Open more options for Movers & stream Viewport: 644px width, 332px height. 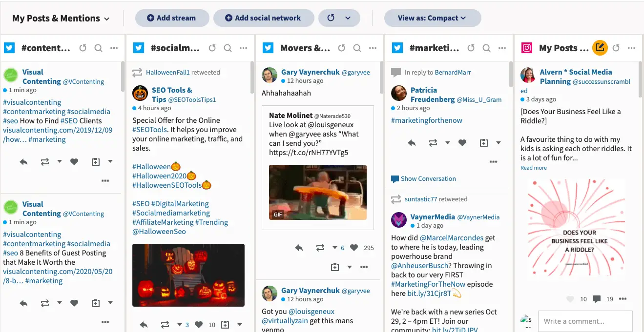[373, 48]
